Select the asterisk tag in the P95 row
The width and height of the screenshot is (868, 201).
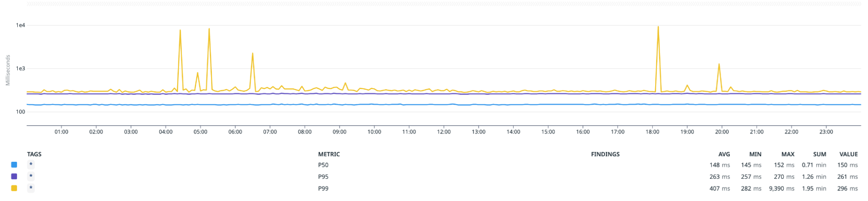coord(31,177)
